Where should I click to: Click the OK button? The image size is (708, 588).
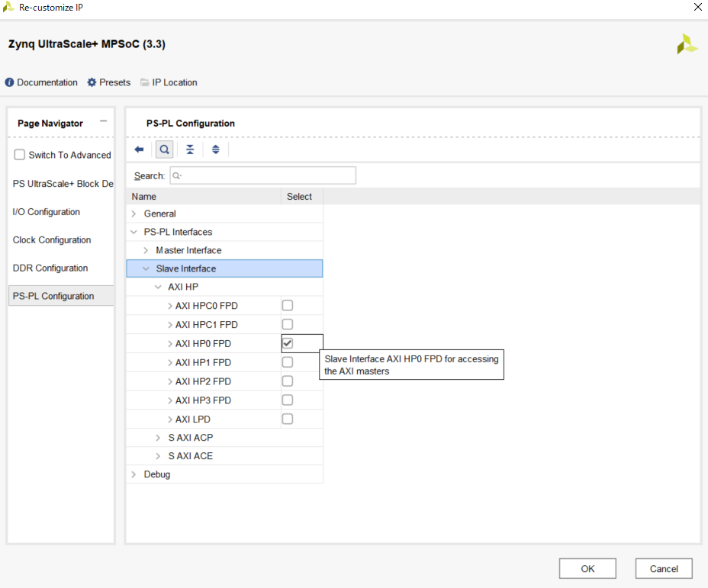point(587,569)
